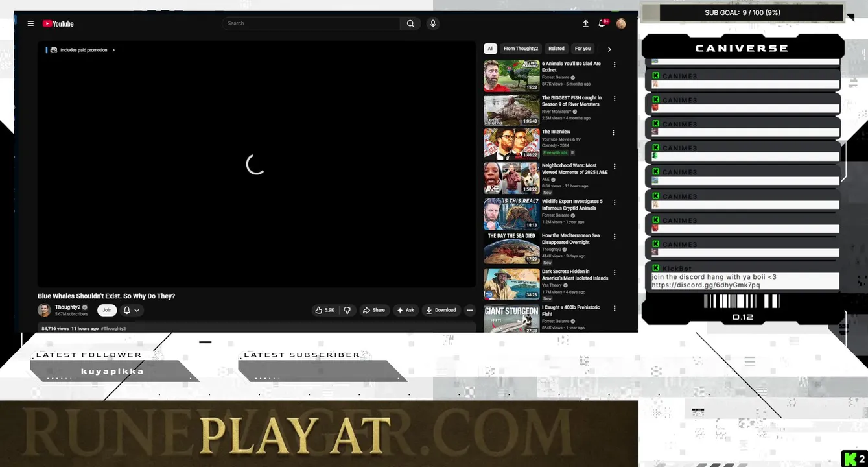Select the Related chip

tap(556, 49)
